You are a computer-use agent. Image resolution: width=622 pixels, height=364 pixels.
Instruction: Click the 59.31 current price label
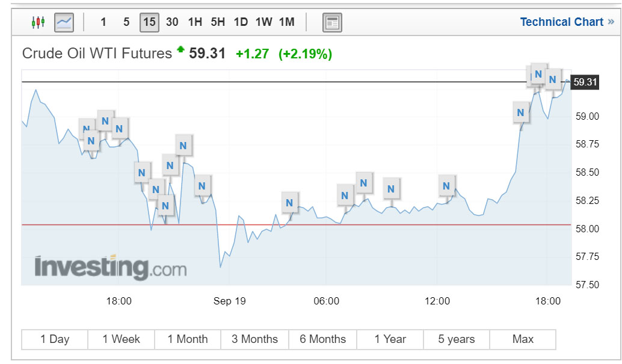(x=585, y=82)
